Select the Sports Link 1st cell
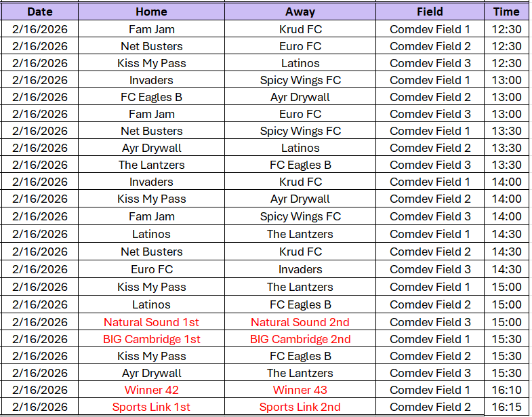Image resolution: width=532 pixels, height=417 pixels. point(151,407)
